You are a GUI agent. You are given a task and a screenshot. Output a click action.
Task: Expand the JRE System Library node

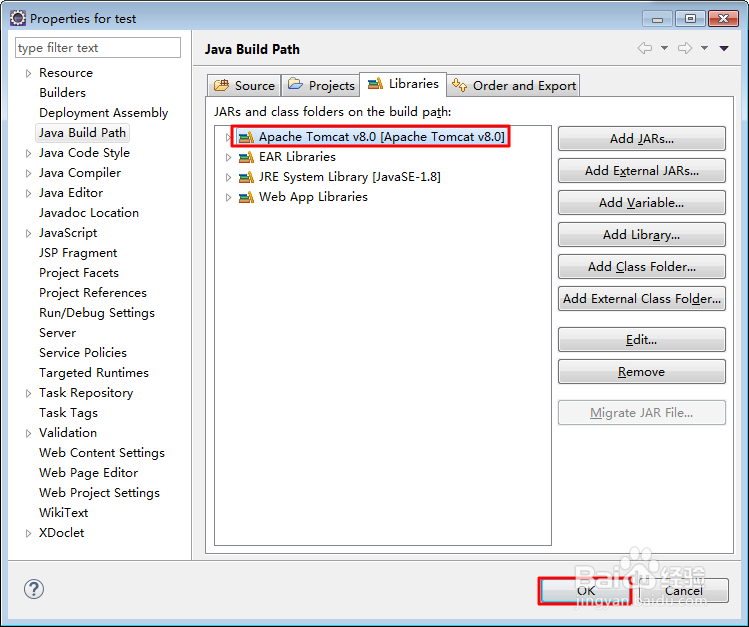(x=228, y=177)
